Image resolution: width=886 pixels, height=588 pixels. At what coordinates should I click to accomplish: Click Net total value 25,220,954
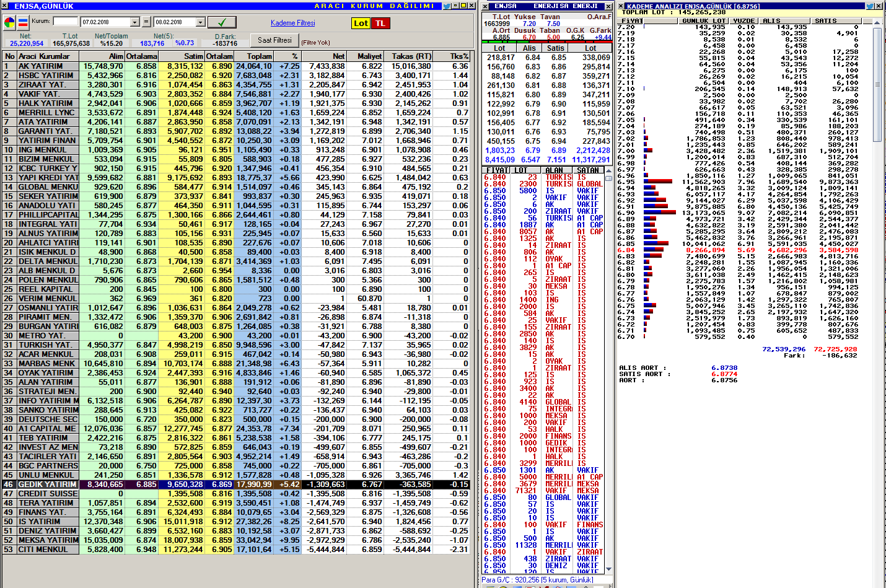[27, 43]
